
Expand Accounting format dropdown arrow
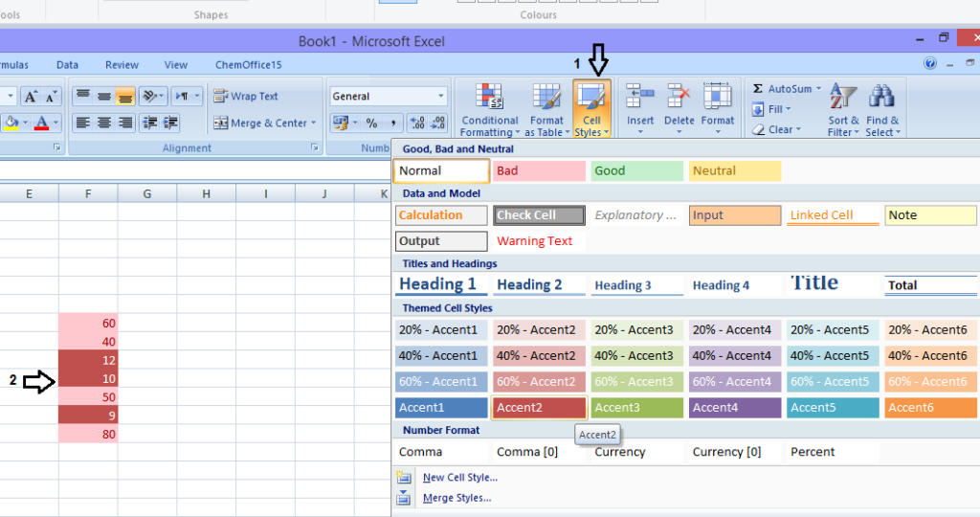(354, 123)
